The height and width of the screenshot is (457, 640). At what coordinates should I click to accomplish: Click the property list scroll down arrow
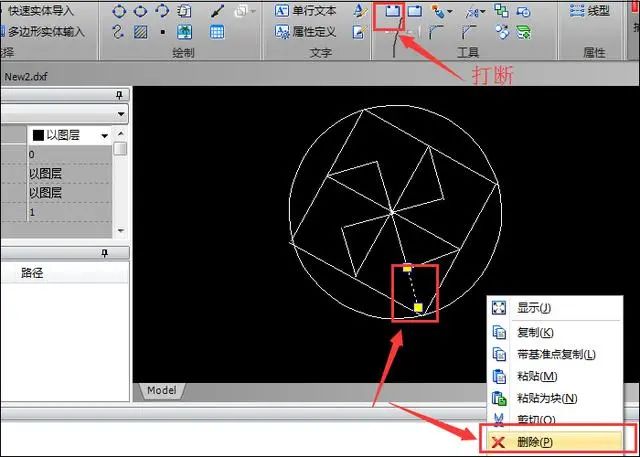(120, 231)
